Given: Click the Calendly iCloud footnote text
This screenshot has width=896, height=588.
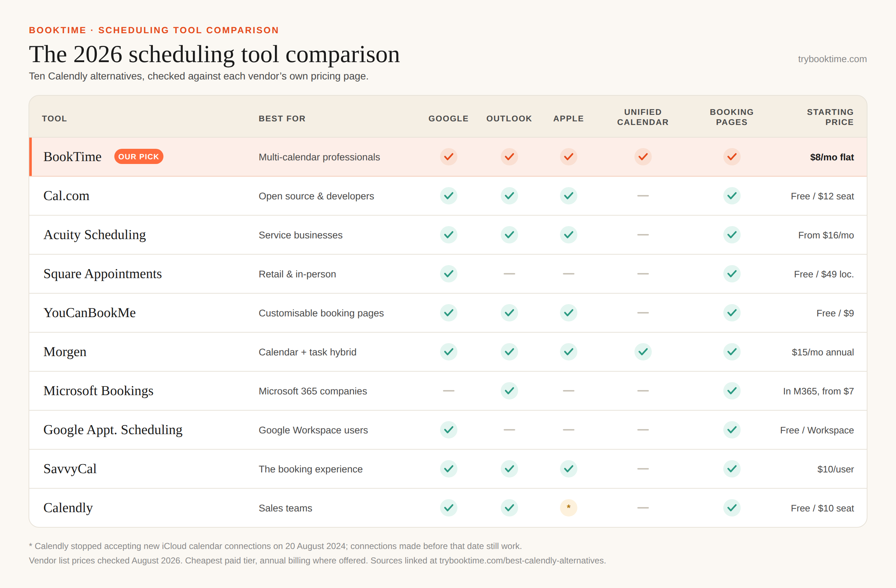Looking at the screenshot, I should [275, 546].
